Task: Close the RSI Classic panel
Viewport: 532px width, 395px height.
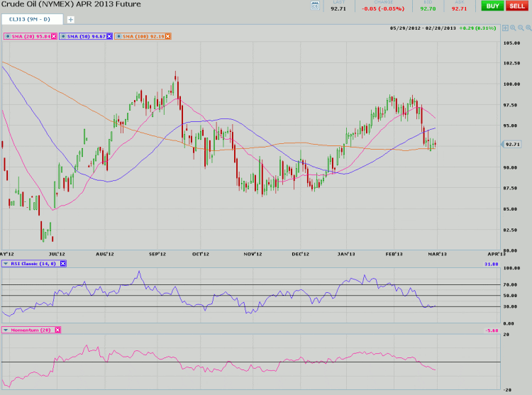Action: [x=62, y=263]
